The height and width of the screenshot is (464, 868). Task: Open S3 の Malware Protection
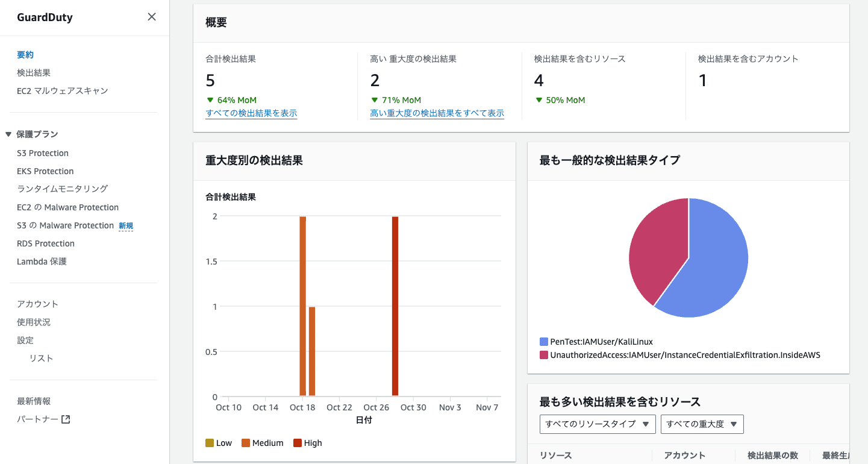click(x=65, y=225)
